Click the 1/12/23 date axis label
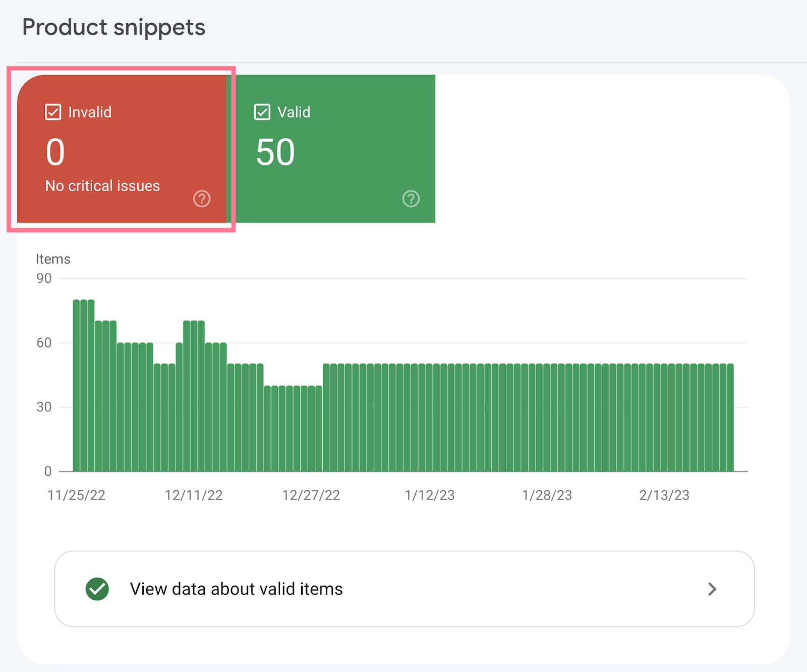The height and width of the screenshot is (672, 807). click(x=429, y=495)
